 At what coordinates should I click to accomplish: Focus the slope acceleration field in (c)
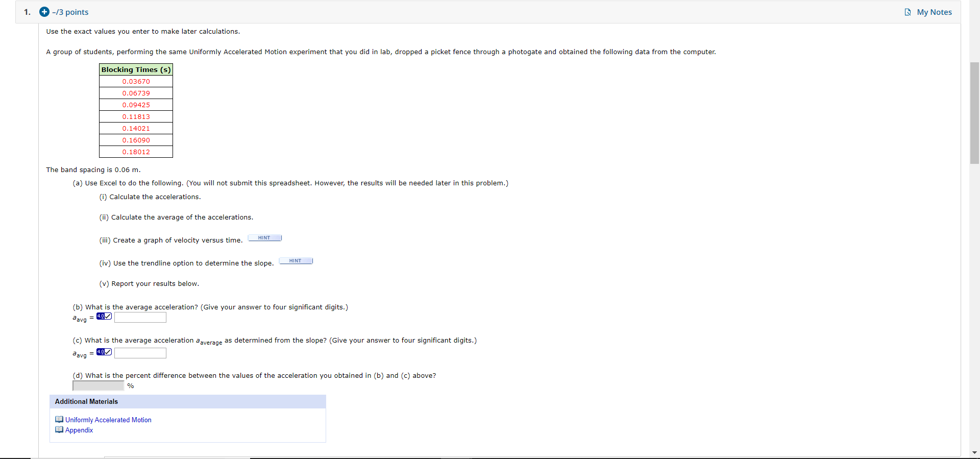point(140,353)
